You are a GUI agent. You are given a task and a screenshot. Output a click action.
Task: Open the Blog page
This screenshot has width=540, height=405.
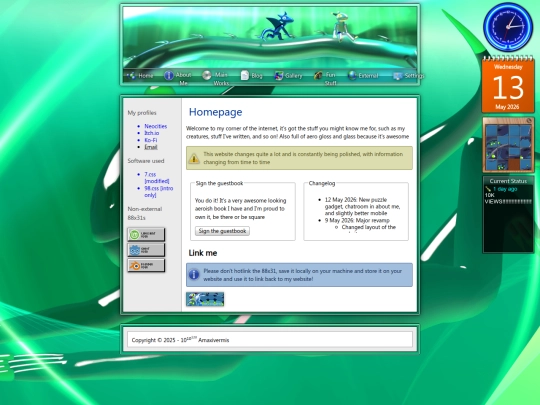tap(251, 75)
